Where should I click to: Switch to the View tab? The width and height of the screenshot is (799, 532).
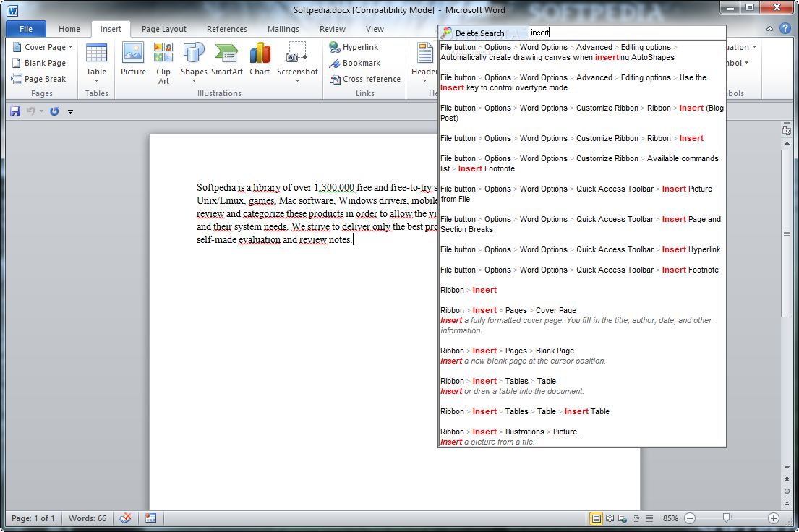[x=375, y=29]
